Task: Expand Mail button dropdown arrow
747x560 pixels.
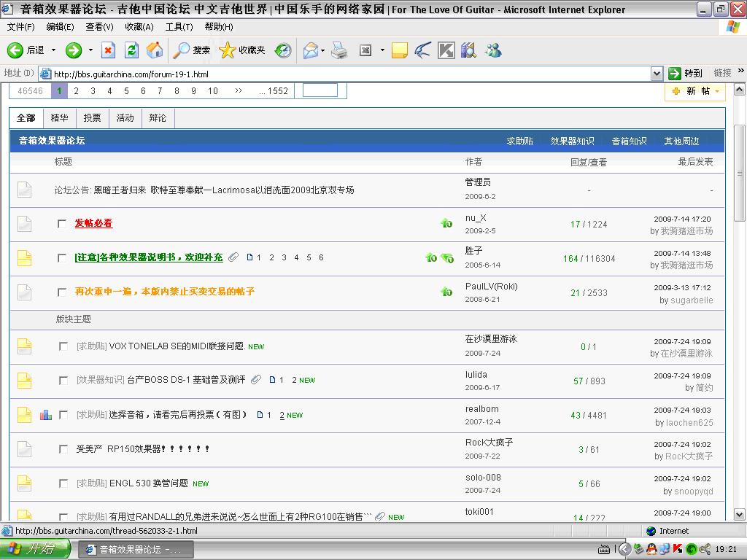Action: coord(322,50)
